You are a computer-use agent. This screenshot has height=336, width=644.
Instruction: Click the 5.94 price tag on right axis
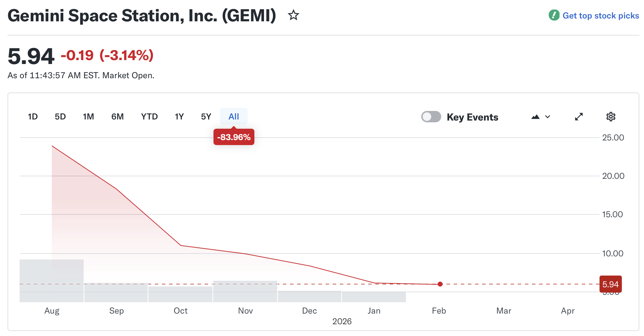click(x=610, y=284)
